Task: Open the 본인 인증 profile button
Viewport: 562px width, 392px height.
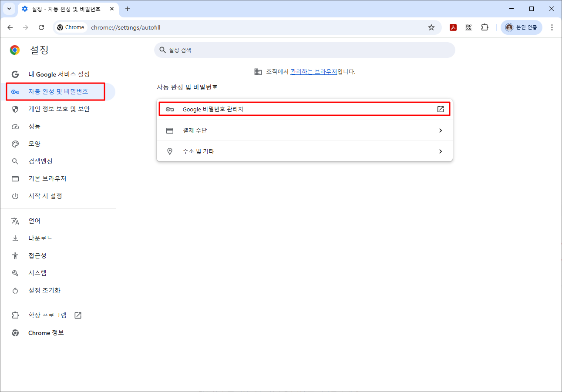Action: [522, 27]
